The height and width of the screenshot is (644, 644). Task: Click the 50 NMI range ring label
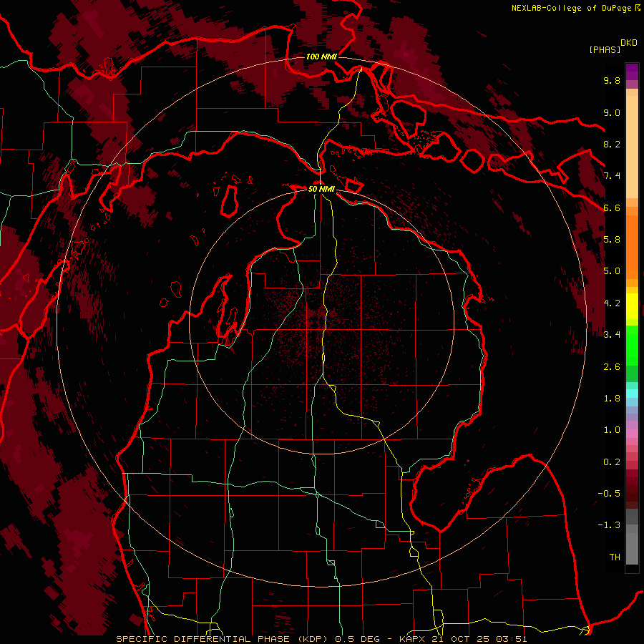point(321,189)
